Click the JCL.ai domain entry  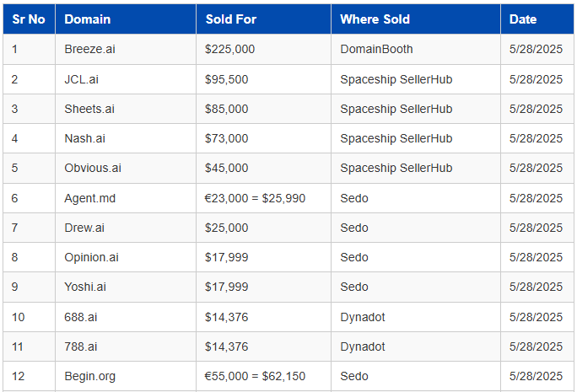point(83,79)
